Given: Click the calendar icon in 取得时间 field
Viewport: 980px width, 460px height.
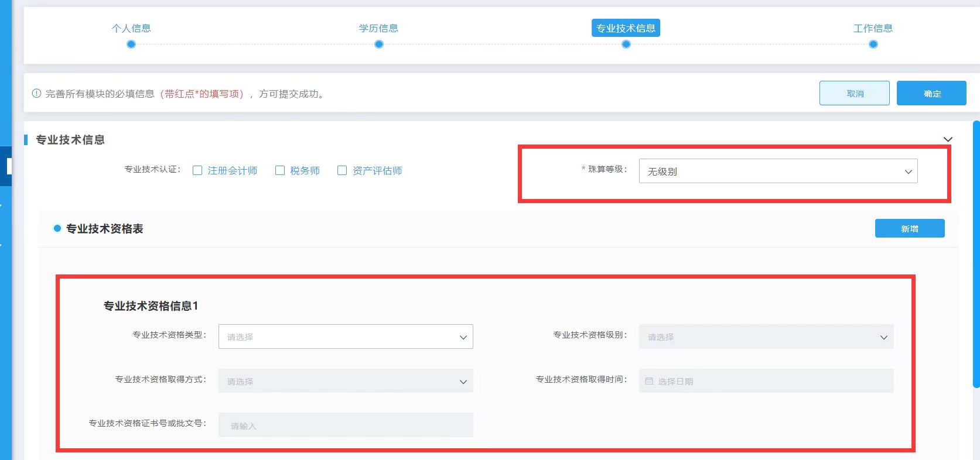Looking at the screenshot, I should (x=649, y=381).
